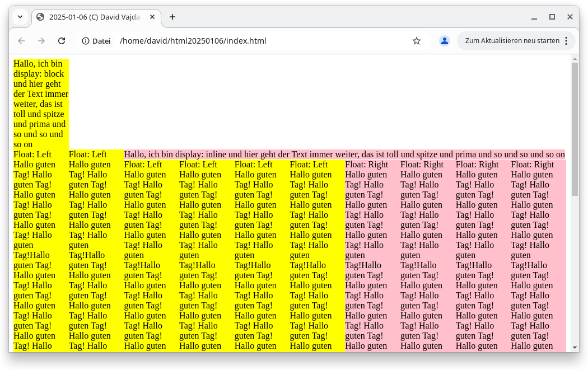Click the profile avatar in the toolbar
The width and height of the screenshot is (588, 370).
(444, 40)
